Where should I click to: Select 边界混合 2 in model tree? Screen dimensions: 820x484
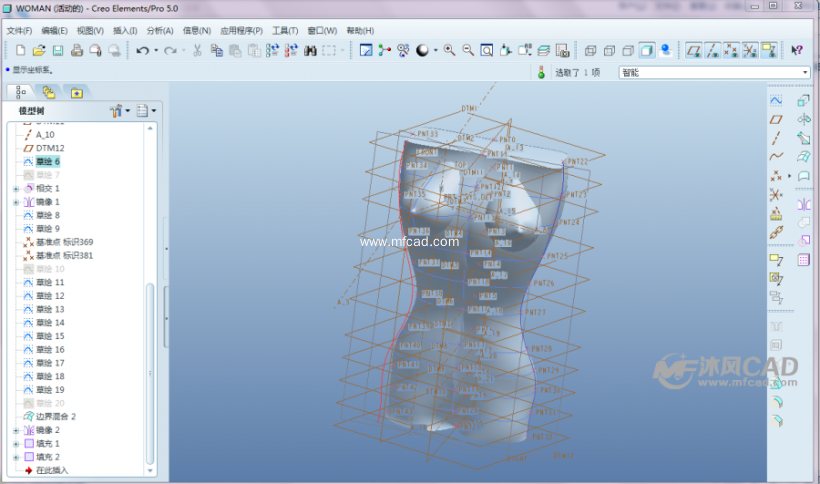(x=56, y=416)
